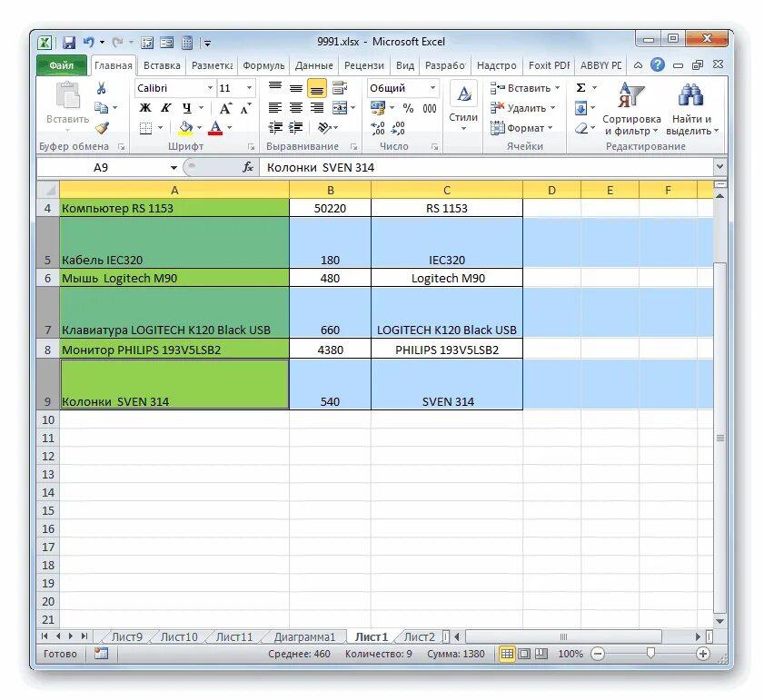Image resolution: width=764 pixels, height=700 pixels.
Task: Apply fill color with paint bucket
Action: (185, 128)
